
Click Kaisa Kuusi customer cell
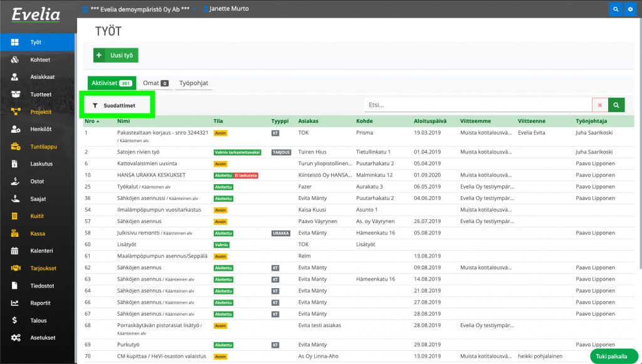pyautogui.click(x=312, y=210)
